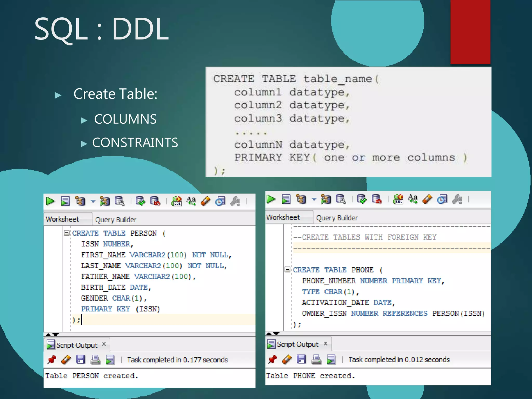This screenshot has width=532, height=399.
Task: Print right script output using printer icon
Action: click(x=316, y=359)
